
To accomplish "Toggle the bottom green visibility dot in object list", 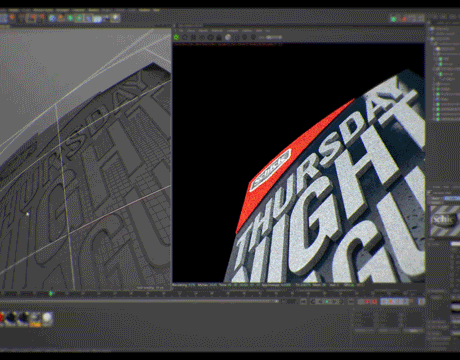I will pos(439,119).
